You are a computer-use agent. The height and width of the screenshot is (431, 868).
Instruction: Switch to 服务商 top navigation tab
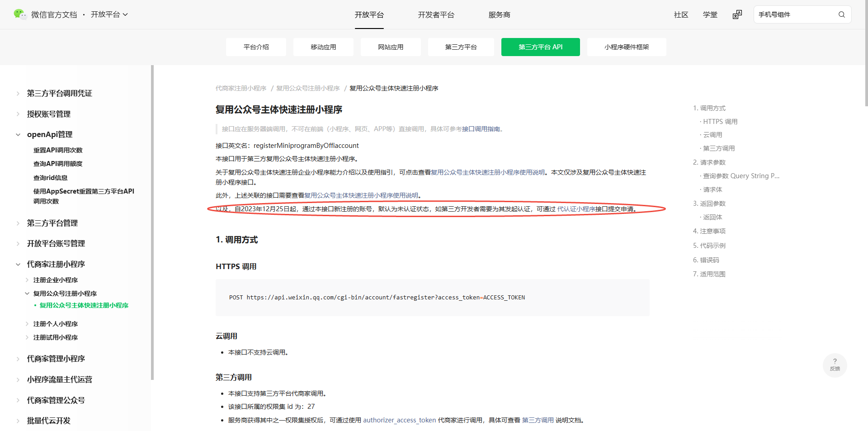coord(499,15)
